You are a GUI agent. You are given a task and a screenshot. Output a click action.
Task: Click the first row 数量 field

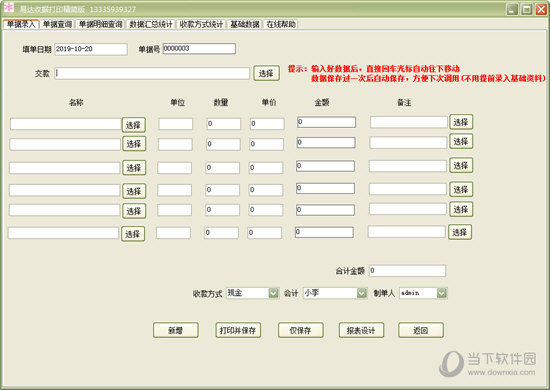pyautogui.click(x=223, y=124)
